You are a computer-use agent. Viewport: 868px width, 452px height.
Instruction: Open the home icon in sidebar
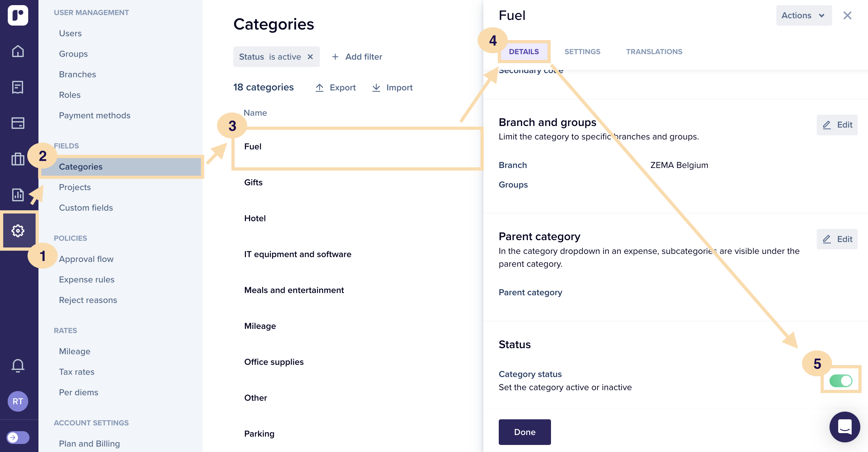[18, 51]
